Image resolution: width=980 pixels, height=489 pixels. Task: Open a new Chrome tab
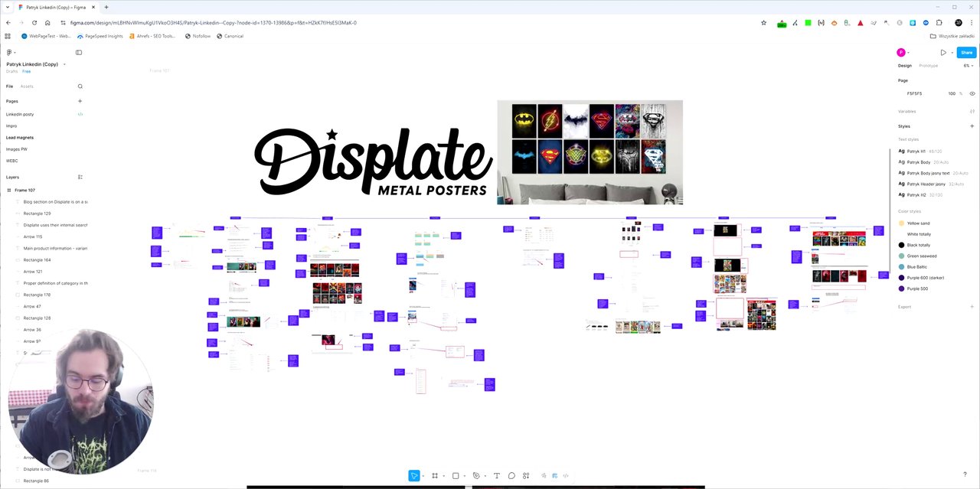tap(106, 7)
